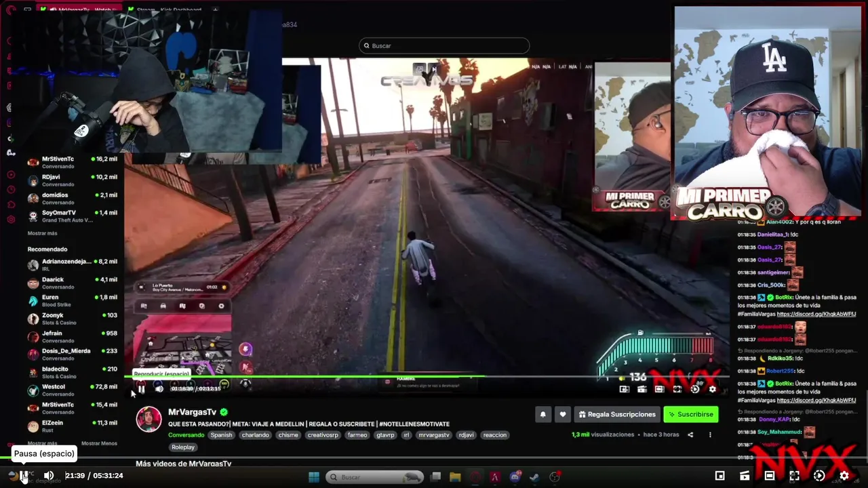Screen dimensions: 868x488
Task: Open the Opera GX sidebar settings gear
Action: [x=11, y=220]
